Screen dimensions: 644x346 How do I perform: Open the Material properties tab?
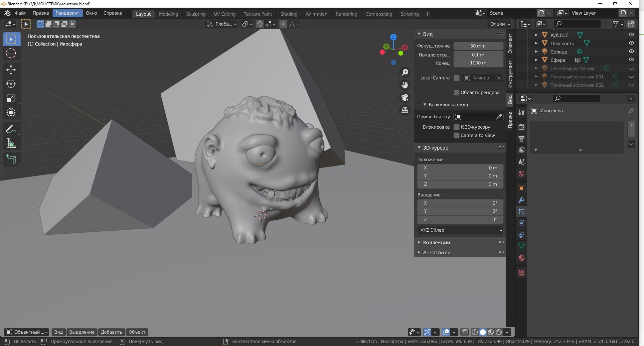[x=521, y=258]
